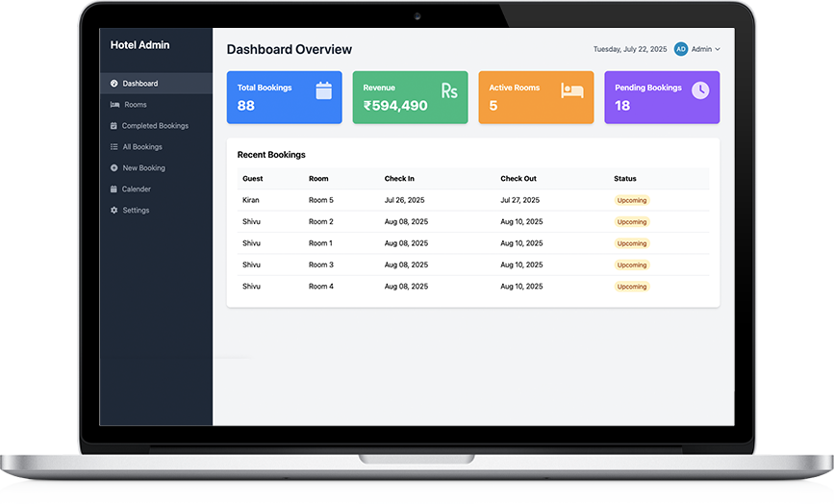The width and height of the screenshot is (834, 504).
Task: Select Upcoming status badge for Kiran
Action: pyautogui.click(x=632, y=200)
